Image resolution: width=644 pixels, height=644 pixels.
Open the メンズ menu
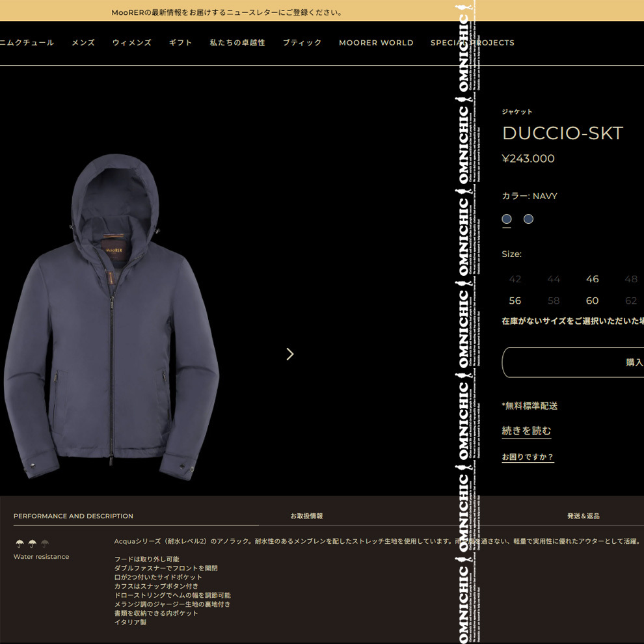(x=83, y=43)
